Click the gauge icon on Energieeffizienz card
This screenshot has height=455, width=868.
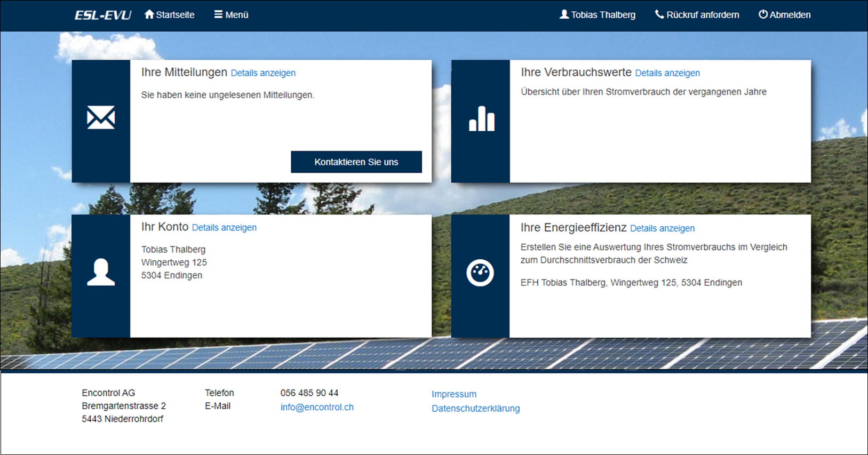(x=480, y=273)
